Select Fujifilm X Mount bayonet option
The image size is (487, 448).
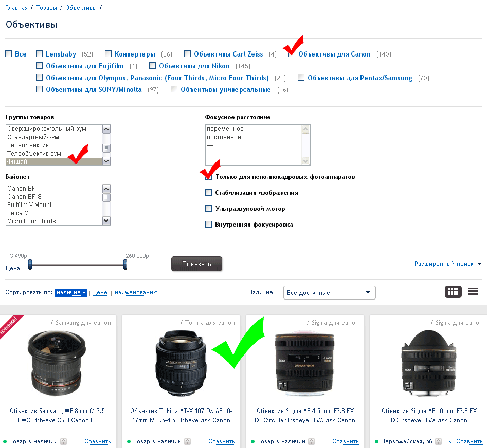[54, 205]
